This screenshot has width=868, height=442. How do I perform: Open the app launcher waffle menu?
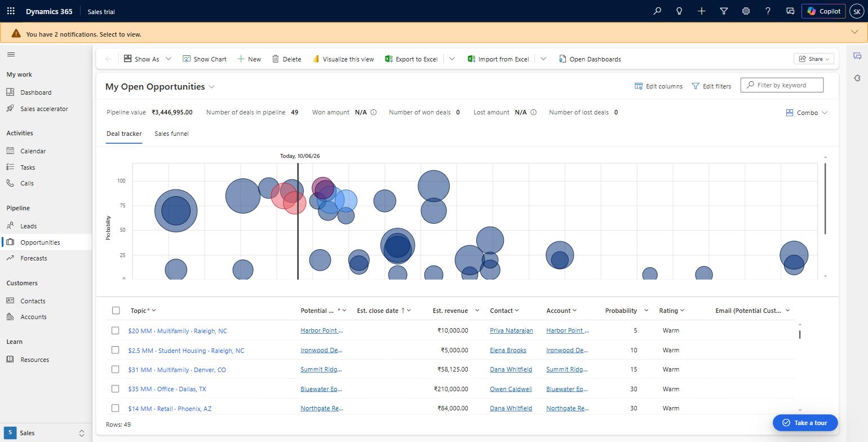tap(11, 11)
